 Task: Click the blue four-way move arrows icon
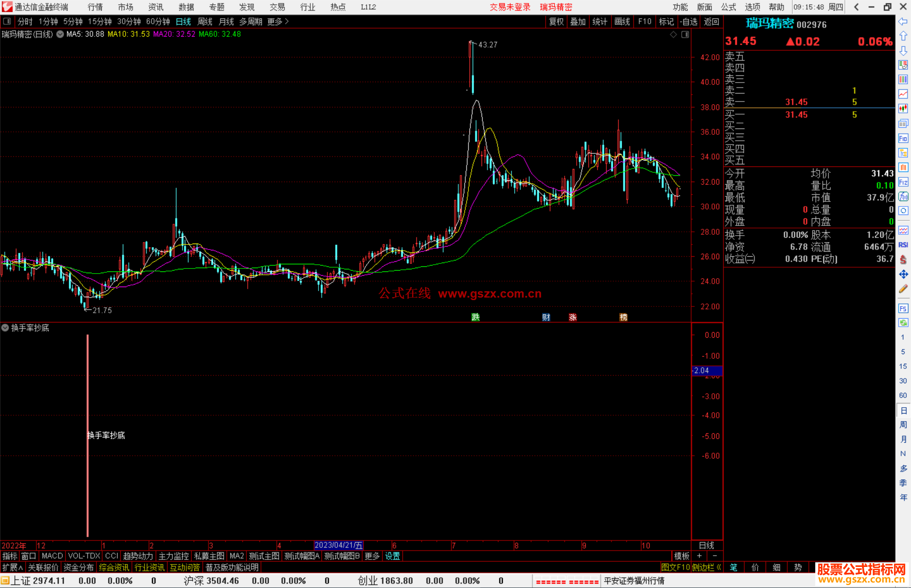903,274
